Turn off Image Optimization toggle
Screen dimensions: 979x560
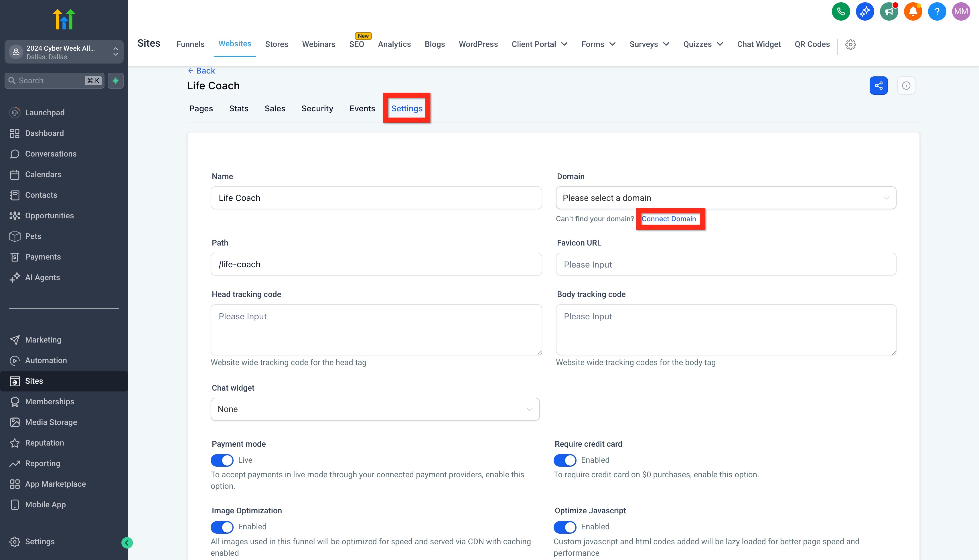tap(222, 527)
